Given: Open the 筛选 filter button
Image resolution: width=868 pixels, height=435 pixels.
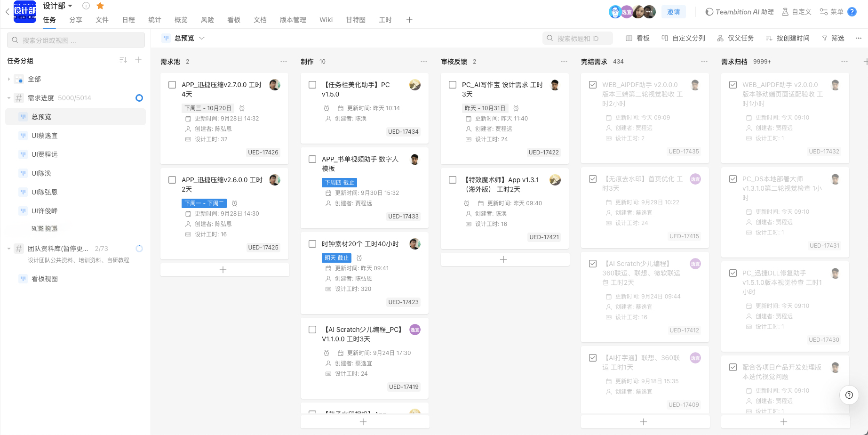Looking at the screenshot, I should (833, 38).
